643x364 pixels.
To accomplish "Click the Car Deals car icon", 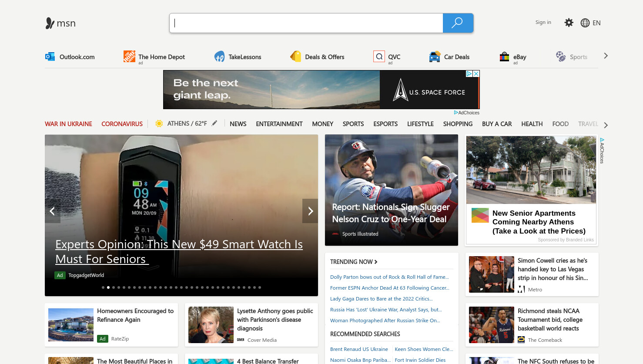I will coord(435,57).
